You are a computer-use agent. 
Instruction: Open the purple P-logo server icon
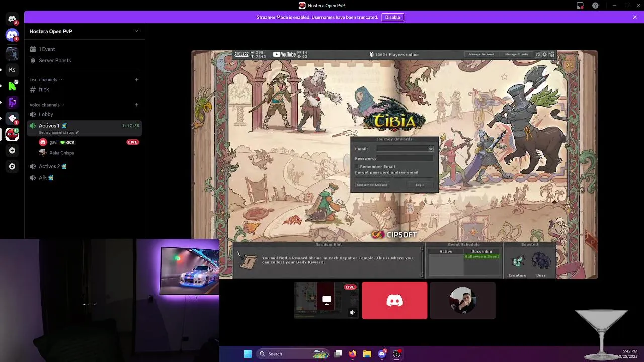click(12, 102)
